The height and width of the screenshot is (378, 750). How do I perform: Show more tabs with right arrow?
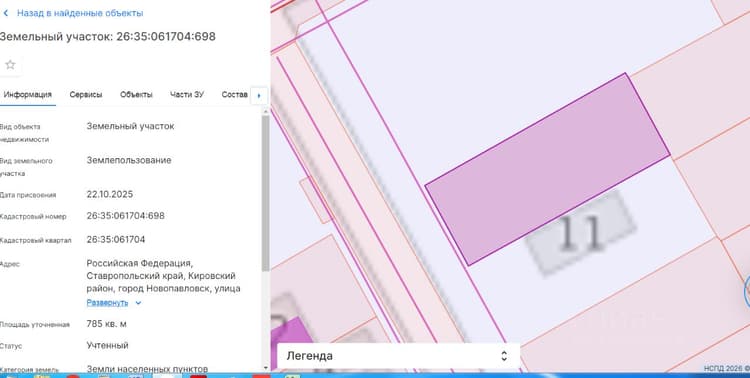[259, 95]
